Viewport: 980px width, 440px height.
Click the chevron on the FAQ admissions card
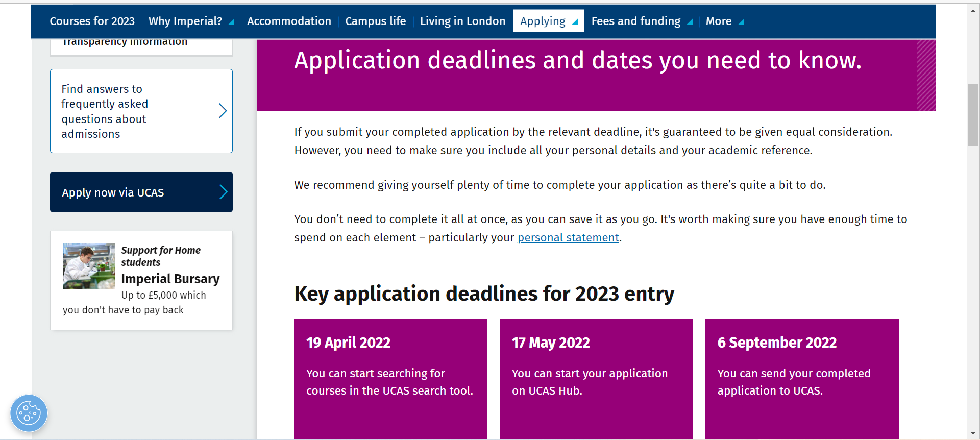pyautogui.click(x=223, y=111)
